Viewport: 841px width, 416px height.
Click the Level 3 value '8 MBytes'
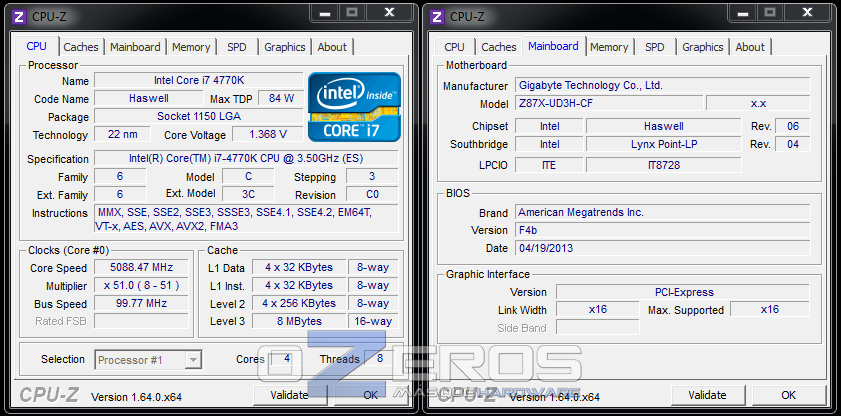pos(299,321)
